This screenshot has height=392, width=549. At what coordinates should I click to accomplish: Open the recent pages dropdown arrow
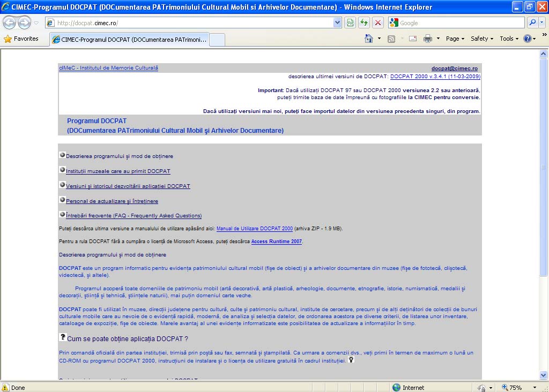point(36,23)
